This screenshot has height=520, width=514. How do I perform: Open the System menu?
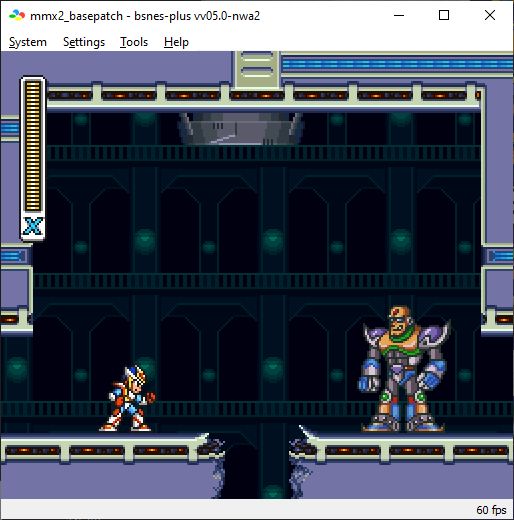click(x=28, y=42)
